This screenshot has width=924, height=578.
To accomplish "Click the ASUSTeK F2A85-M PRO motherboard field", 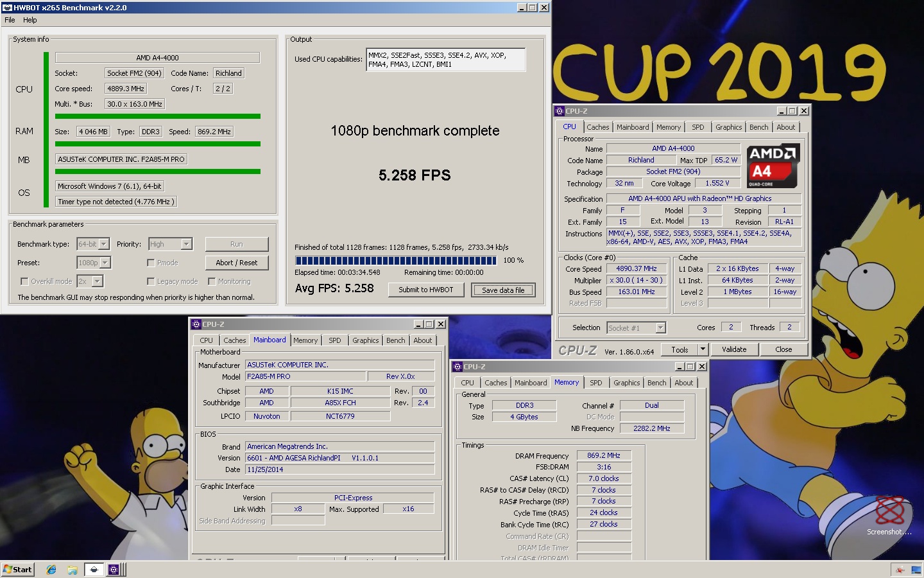I will coord(121,159).
